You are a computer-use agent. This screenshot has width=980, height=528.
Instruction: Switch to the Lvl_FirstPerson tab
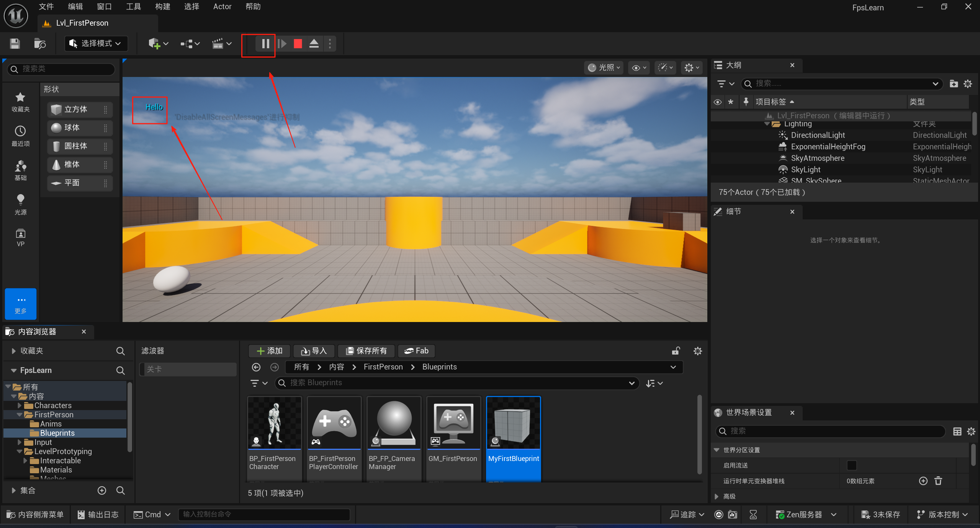tap(98, 23)
